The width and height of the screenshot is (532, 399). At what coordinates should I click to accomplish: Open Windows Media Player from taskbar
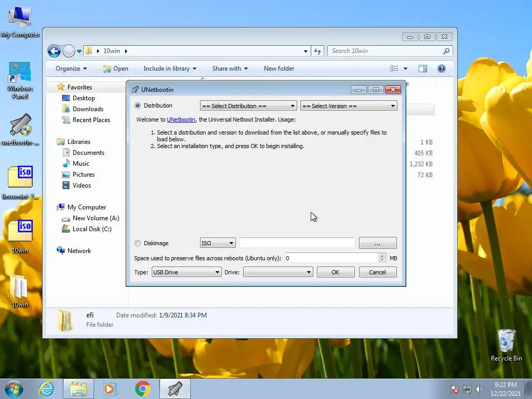pos(109,389)
